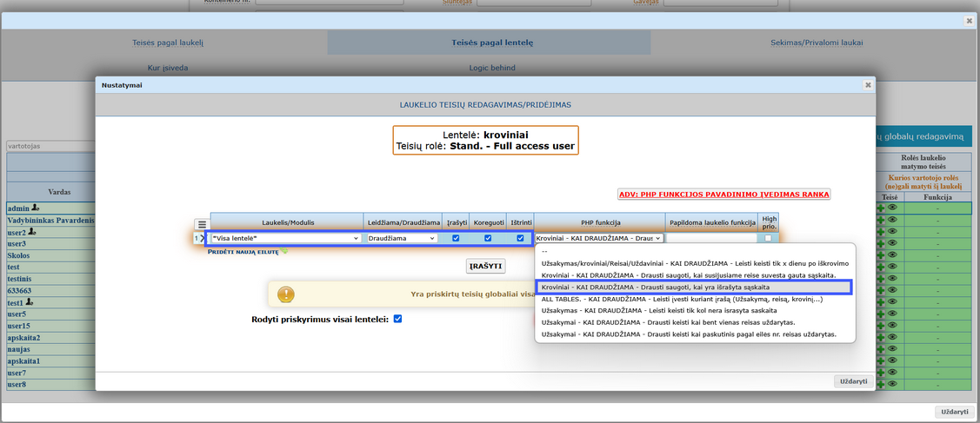
Task: Close the Nustatymai dialog with the X
Action: [868, 85]
